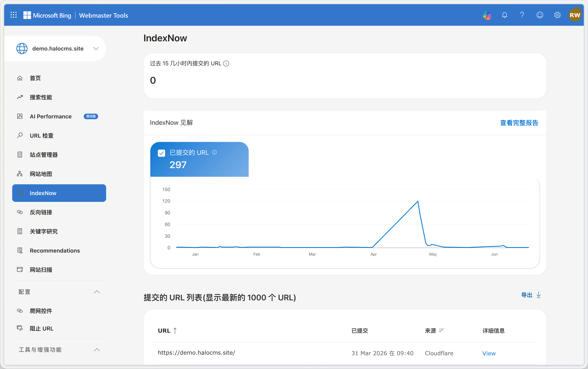
Task: Click the sitemap icon for 网站地图
Action: pyautogui.click(x=20, y=174)
